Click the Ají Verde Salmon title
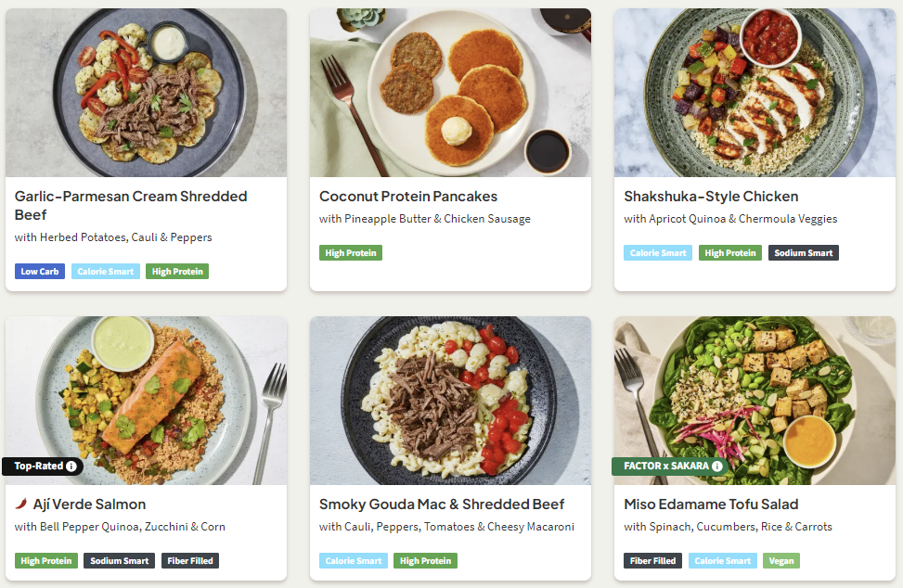 [x=89, y=505]
